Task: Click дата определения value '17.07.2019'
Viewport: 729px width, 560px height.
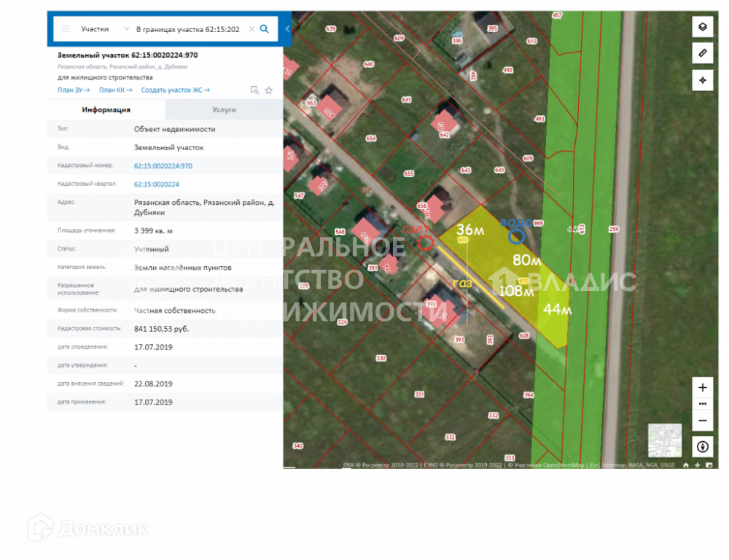Action: (153, 347)
